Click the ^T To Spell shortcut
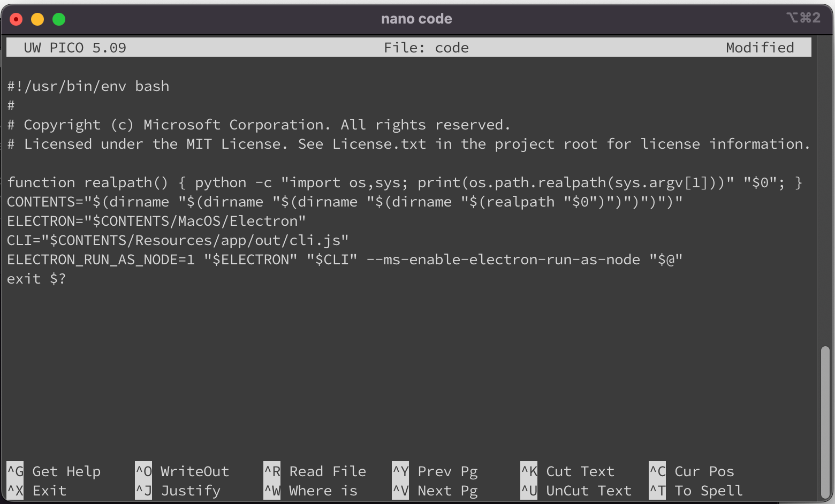 696,491
